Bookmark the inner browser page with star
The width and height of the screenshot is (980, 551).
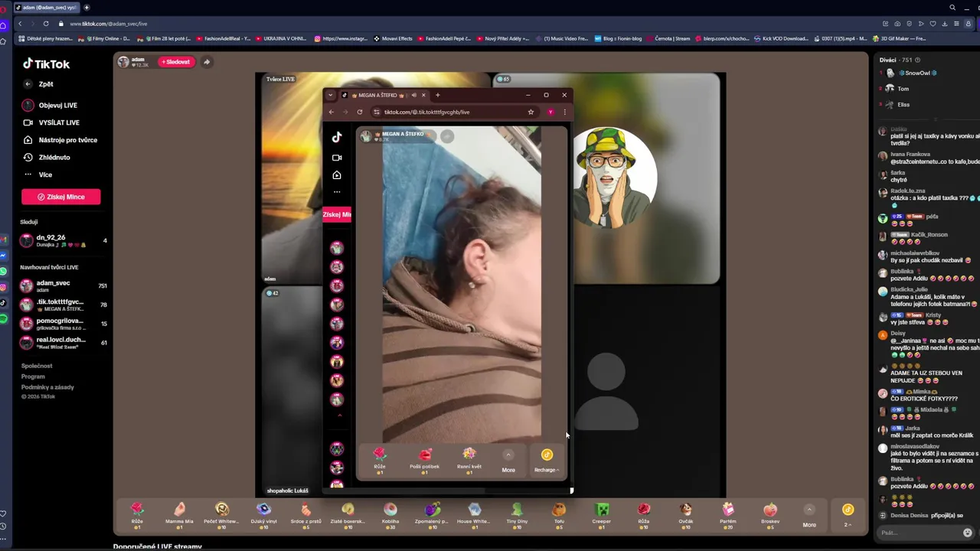click(x=531, y=112)
